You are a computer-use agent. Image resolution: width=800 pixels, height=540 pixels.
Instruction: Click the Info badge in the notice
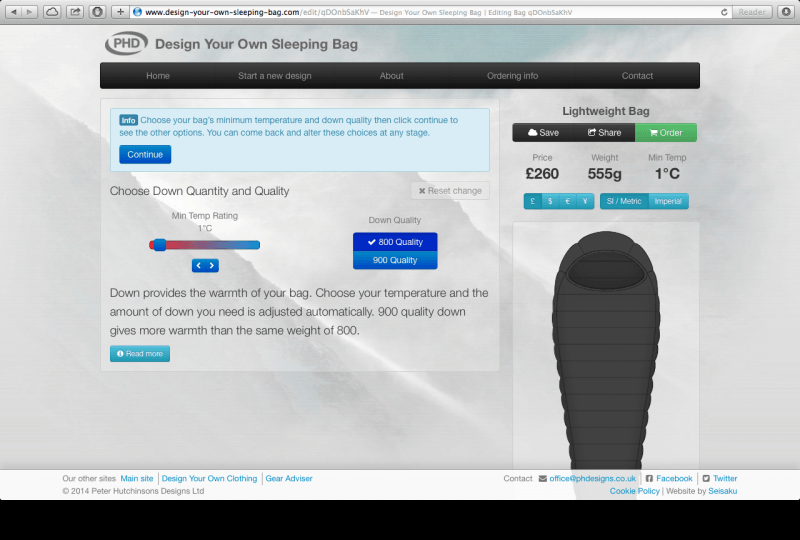pyautogui.click(x=129, y=120)
